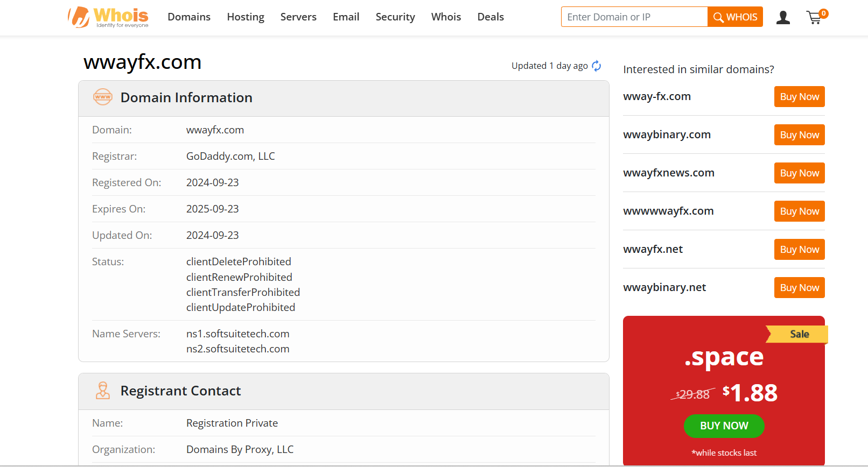This screenshot has width=868, height=467.
Task: Click the orange WHOIS search button
Action: 735,17
